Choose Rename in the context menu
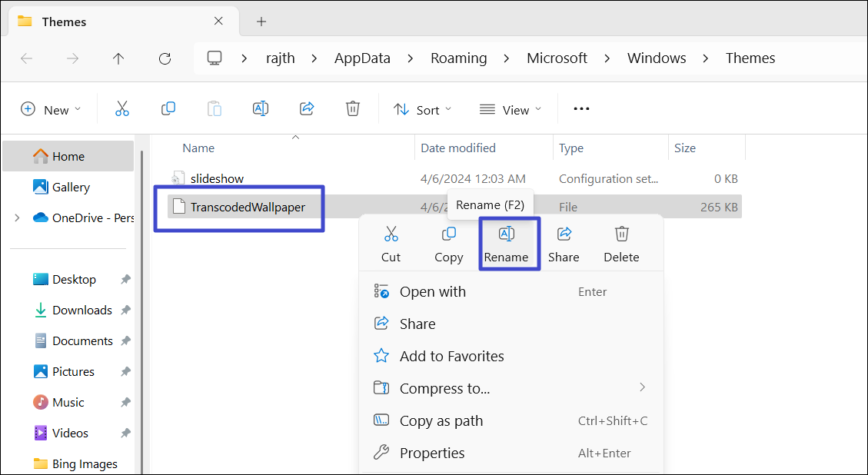The width and height of the screenshot is (868, 475). pos(506,244)
